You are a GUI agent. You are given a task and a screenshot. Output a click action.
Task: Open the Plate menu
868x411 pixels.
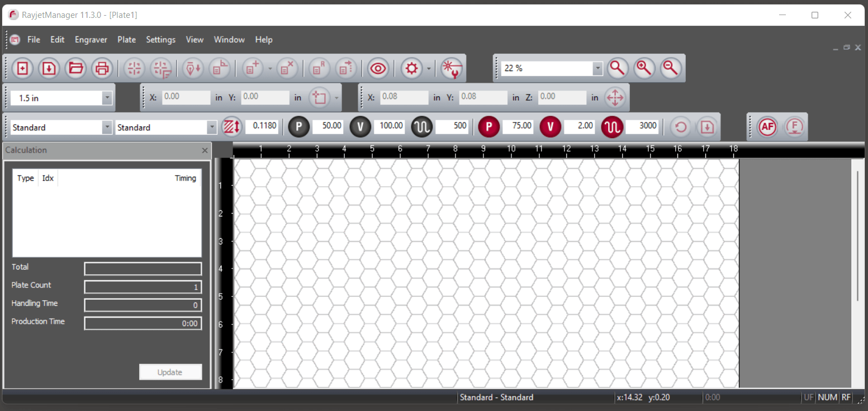126,40
